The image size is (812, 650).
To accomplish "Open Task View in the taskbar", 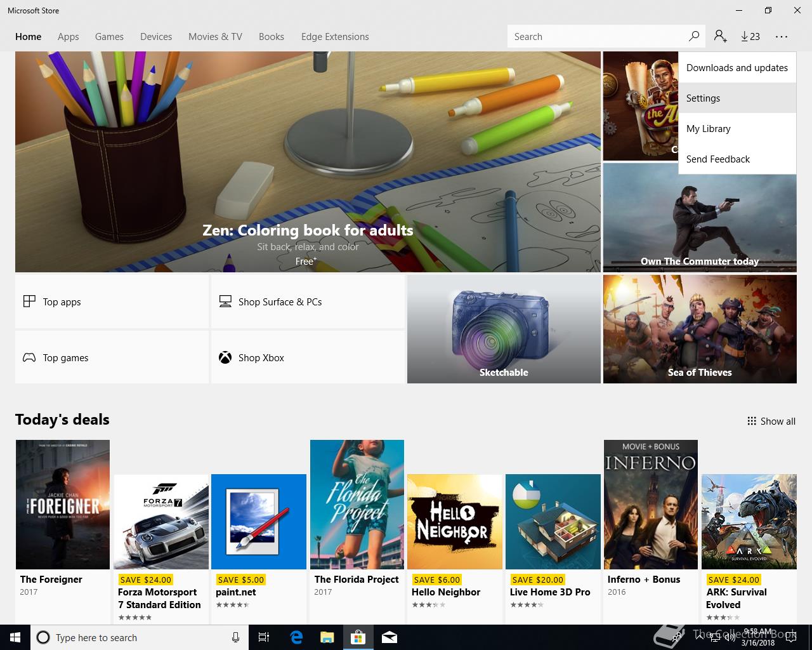I will click(x=264, y=637).
